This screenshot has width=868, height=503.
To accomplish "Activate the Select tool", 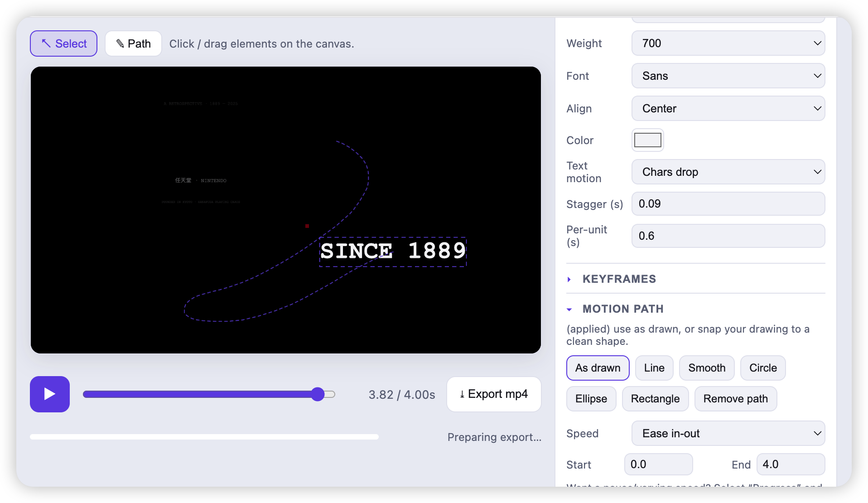I will [x=63, y=44].
